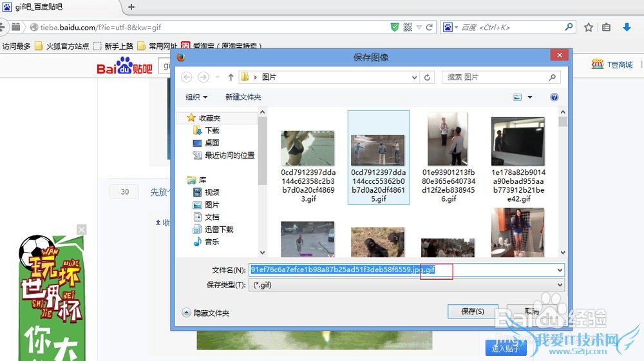Click the 保存(S) save button
644x361 pixels.
[473, 311]
